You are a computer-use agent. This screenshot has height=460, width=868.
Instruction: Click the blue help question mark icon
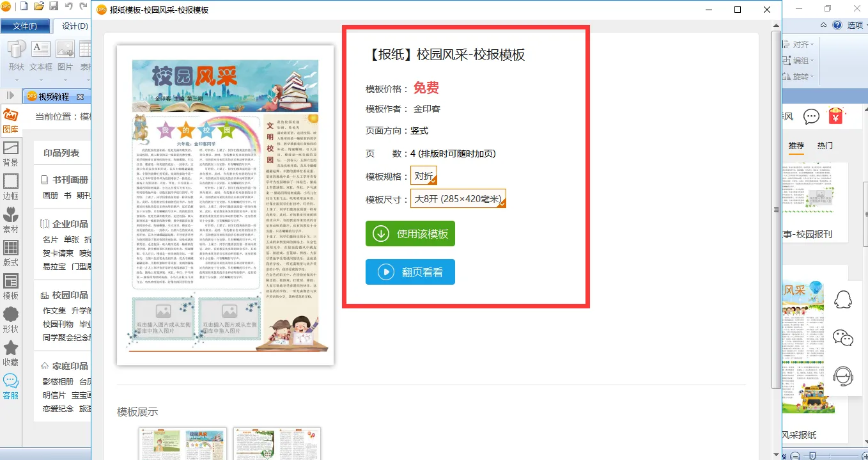coord(837,25)
